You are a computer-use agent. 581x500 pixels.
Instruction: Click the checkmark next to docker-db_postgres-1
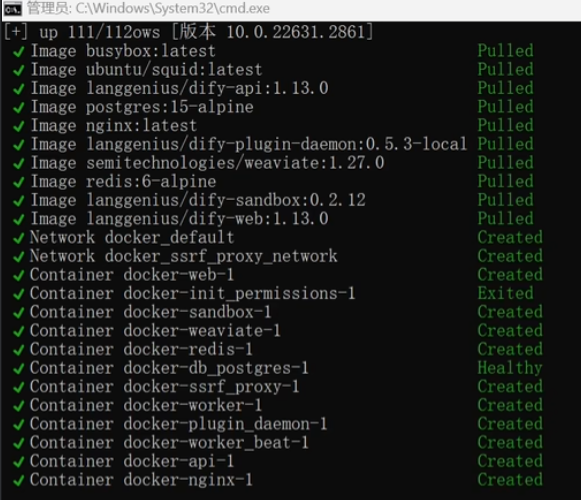pos(19,369)
